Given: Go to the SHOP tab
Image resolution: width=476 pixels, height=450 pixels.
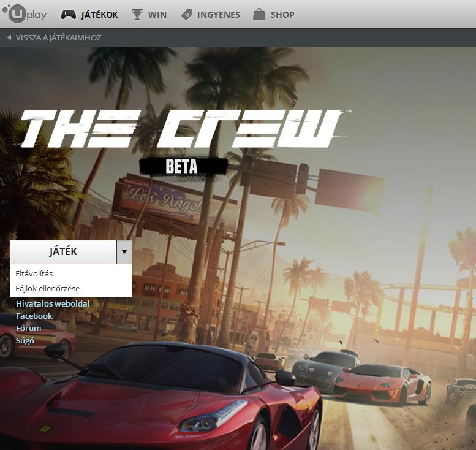Looking at the screenshot, I should pos(282,15).
